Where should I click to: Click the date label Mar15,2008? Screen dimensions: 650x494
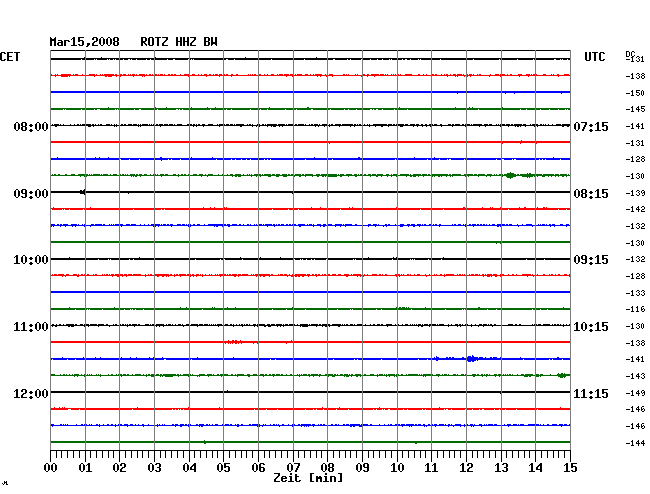pyautogui.click(x=84, y=42)
